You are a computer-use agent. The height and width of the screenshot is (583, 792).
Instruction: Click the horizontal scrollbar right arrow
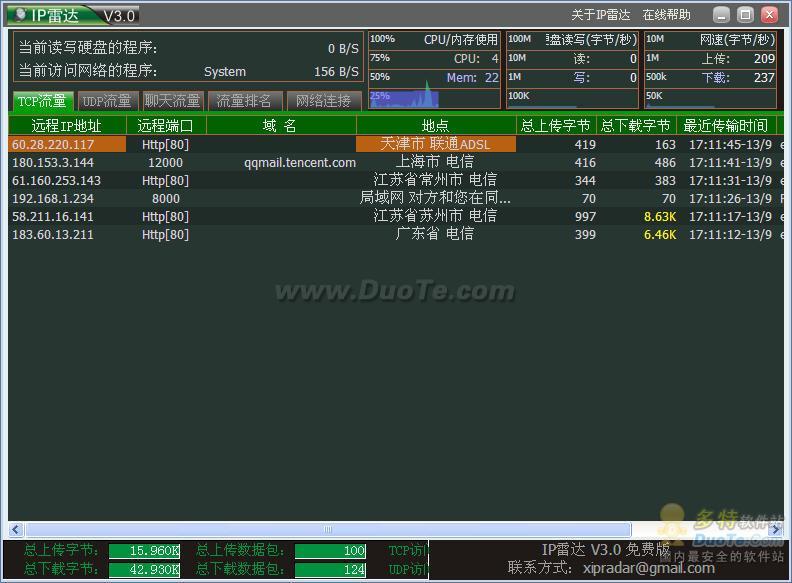tap(775, 529)
